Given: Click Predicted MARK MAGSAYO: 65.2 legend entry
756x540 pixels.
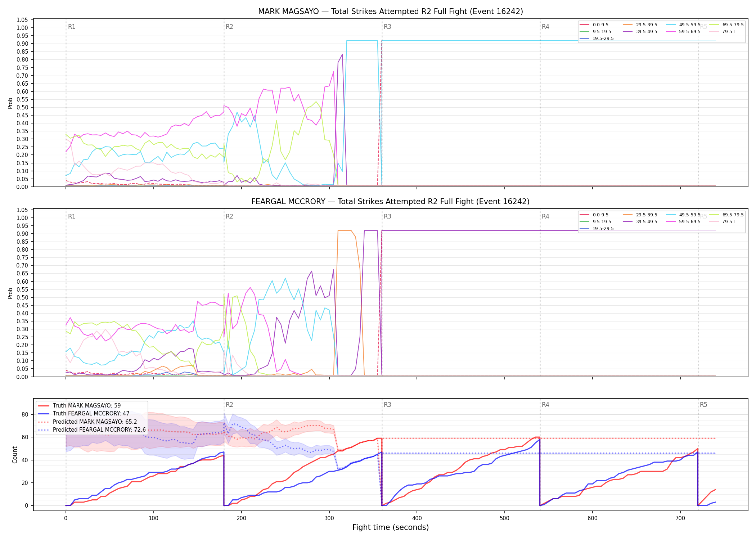Looking at the screenshot, I should [87, 422].
